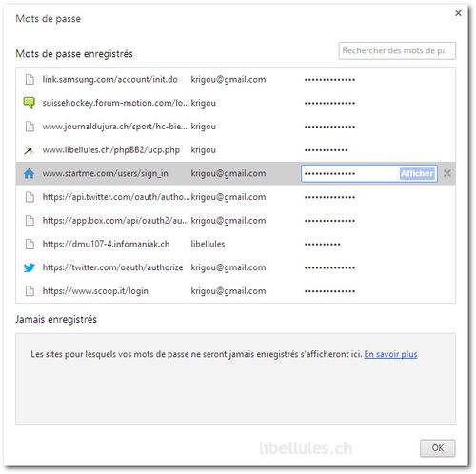Click the page icon next to scoop.it login

click(x=30, y=291)
